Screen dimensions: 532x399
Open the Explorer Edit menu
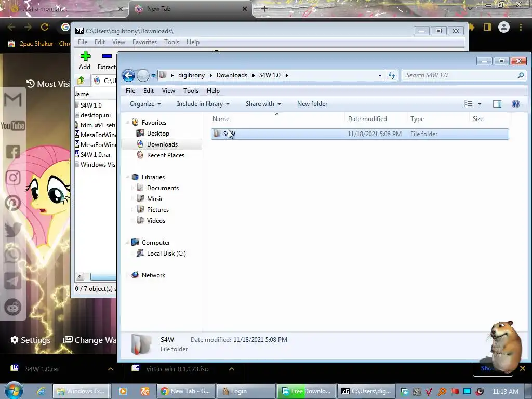148,91
